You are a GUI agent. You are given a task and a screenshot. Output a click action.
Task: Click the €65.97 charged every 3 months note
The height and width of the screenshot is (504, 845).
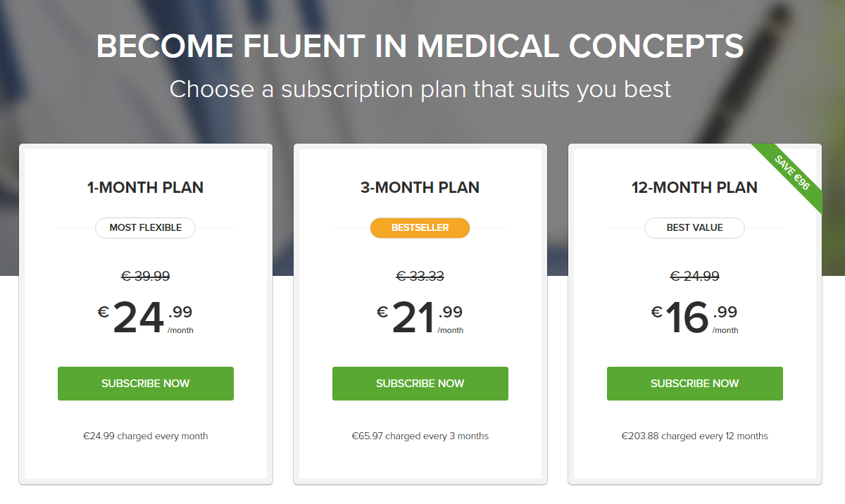coord(420,436)
